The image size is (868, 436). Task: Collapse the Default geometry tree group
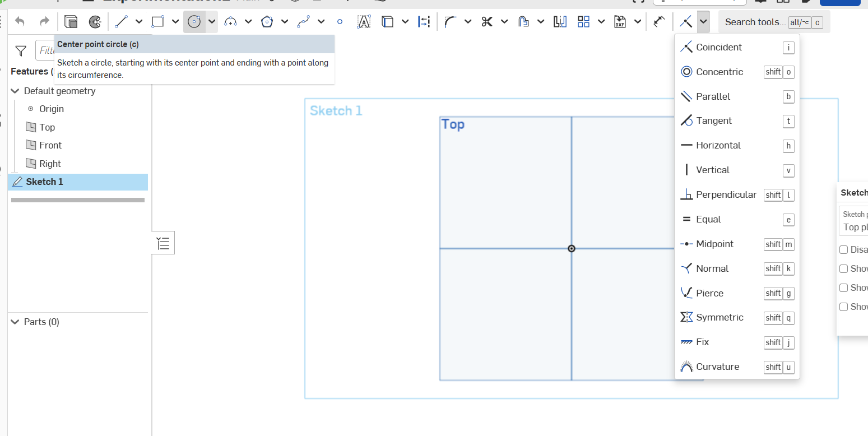tap(15, 91)
